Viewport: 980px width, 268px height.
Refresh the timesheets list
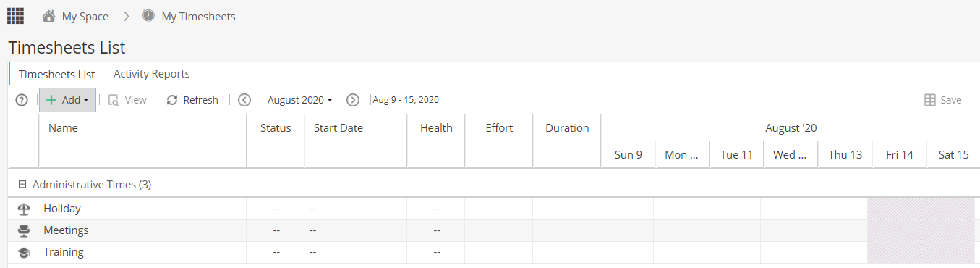coord(192,100)
